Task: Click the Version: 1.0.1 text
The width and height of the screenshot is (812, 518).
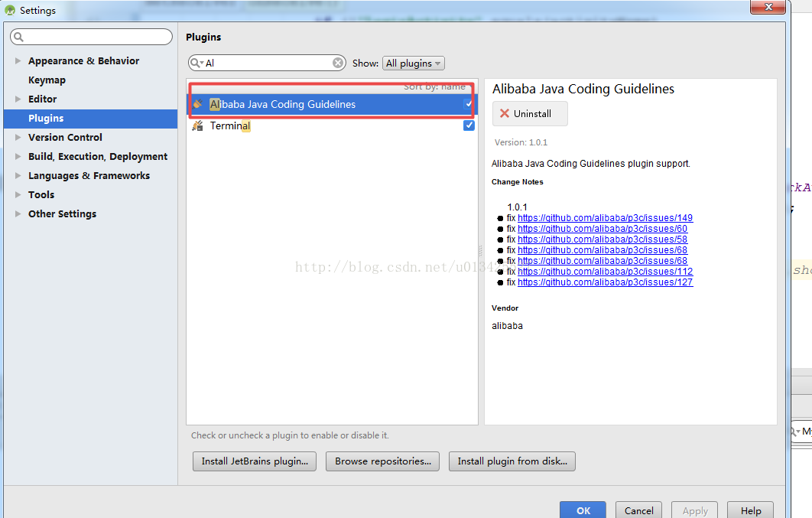Action: tap(521, 142)
